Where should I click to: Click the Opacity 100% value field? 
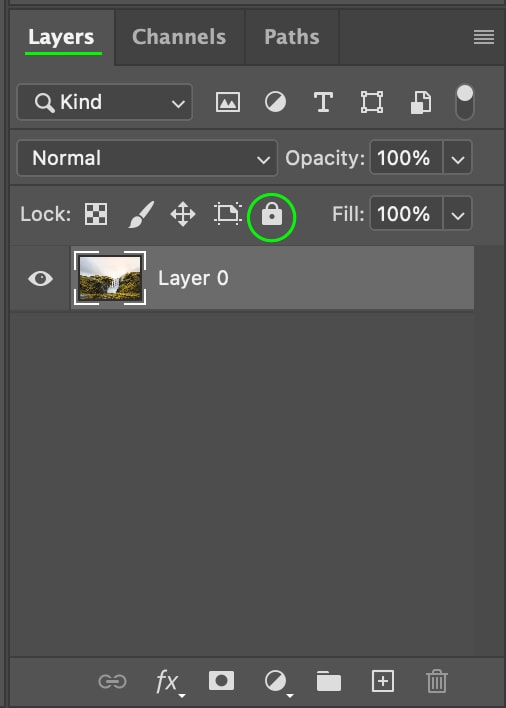(x=406, y=158)
